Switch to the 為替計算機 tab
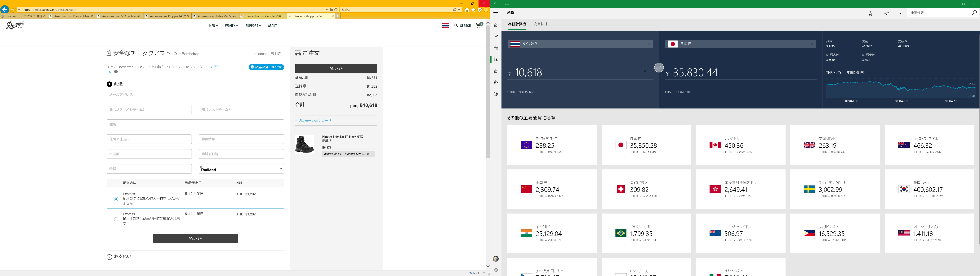 [x=517, y=24]
